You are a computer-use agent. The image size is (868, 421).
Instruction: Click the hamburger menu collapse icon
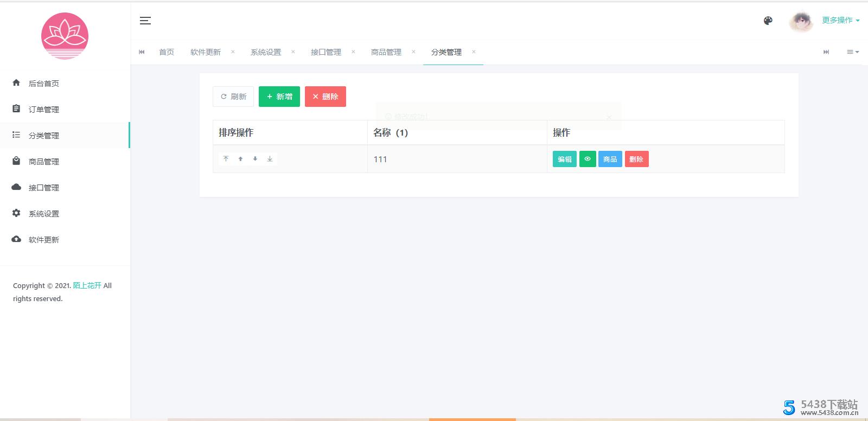coord(145,21)
